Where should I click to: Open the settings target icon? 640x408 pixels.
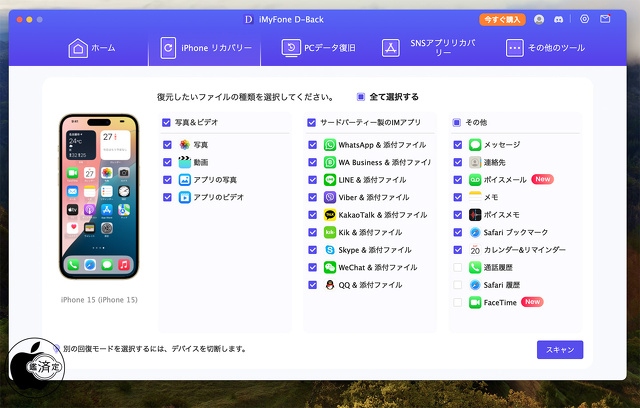click(x=584, y=19)
